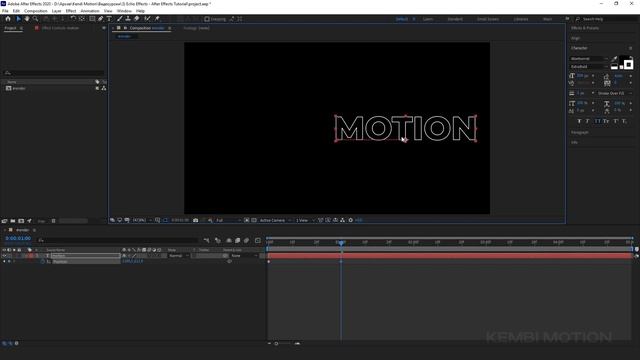The width and height of the screenshot is (640, 360).
Task: Select the Zoom magnifier tool
Action: pos(36,19)
